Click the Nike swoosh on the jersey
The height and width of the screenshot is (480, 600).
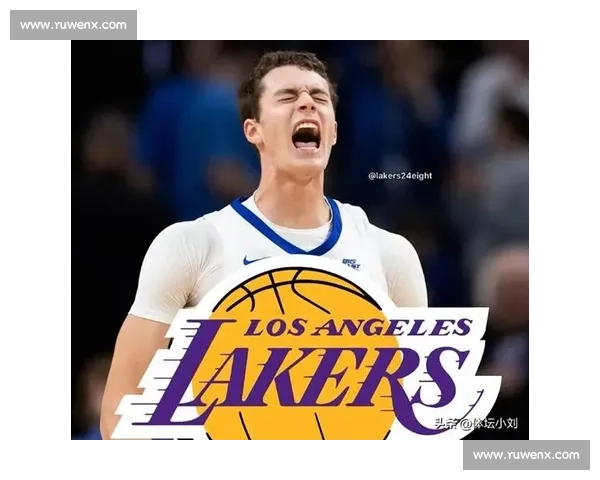click(256, 260)
